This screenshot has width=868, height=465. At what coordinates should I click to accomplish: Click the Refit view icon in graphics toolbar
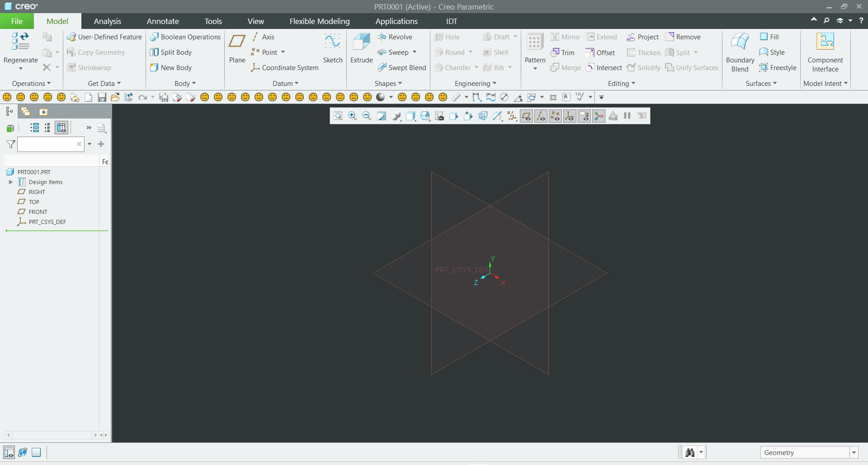click(338, 116)
